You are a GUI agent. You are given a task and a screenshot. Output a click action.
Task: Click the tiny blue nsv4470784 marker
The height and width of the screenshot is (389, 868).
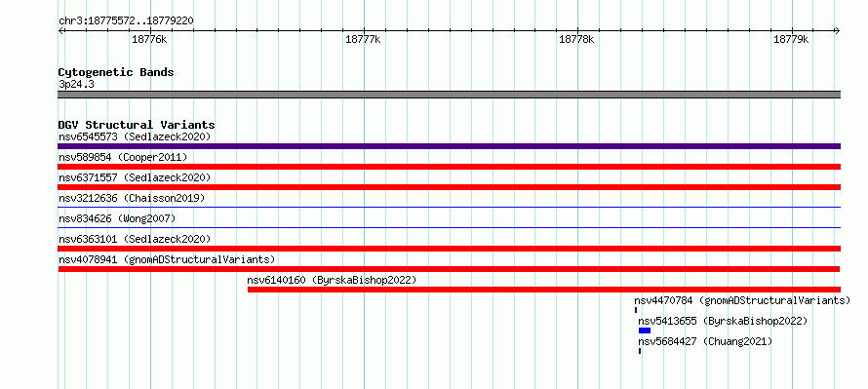[636, 310]
